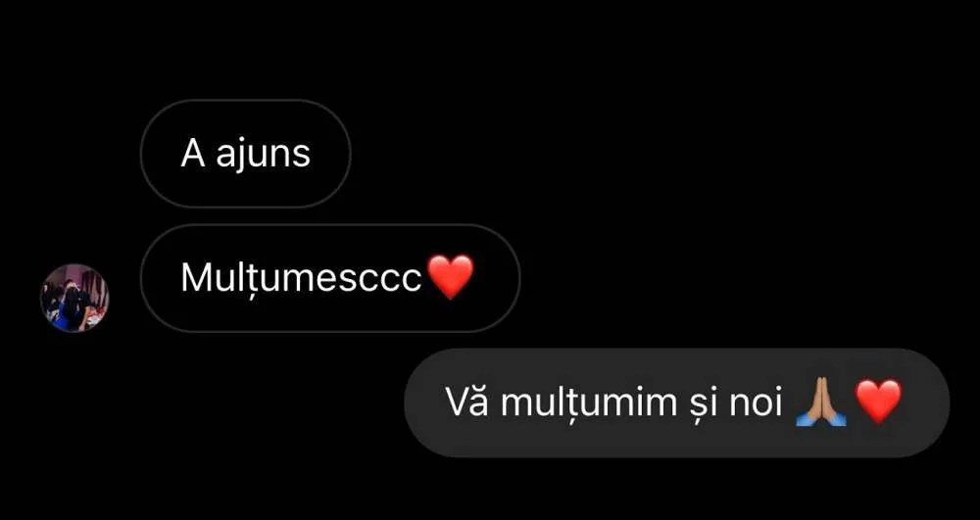Select the "A ajuns" message bubble

click(x=245, y=154)
